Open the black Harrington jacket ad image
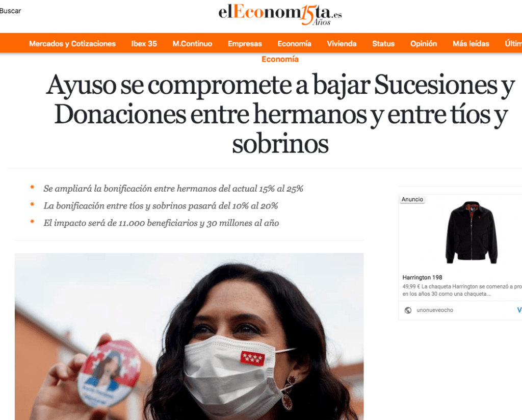522x420 pixels. click(471, 232)
